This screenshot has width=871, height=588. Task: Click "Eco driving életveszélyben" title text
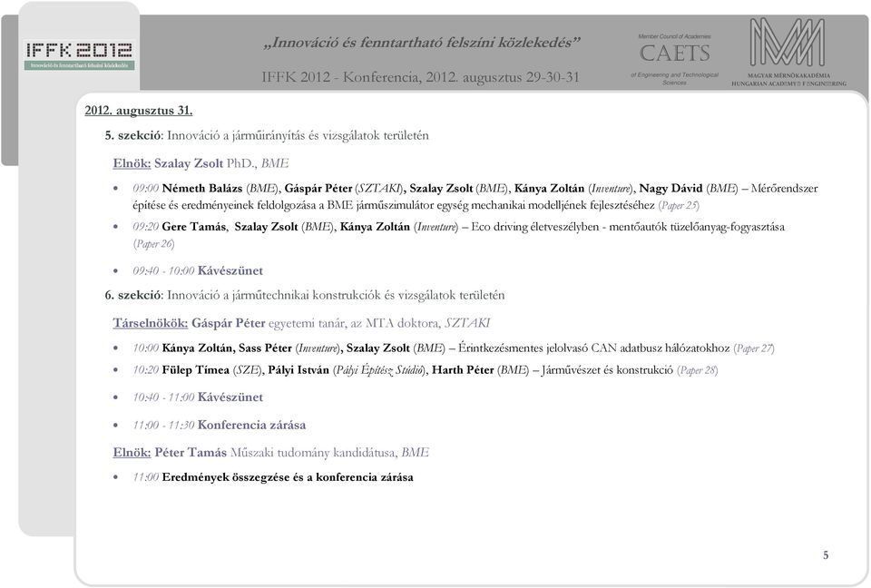click(x=535, y=227)
